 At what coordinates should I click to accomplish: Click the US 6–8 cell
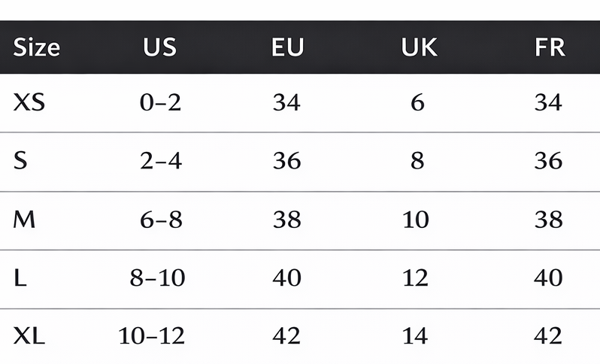point(160,220)
